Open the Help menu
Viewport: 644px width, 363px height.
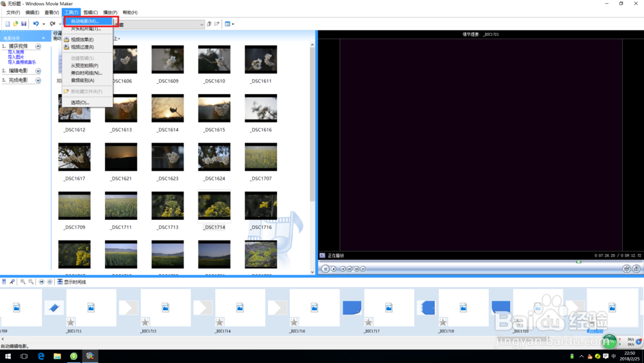[130, 12]
